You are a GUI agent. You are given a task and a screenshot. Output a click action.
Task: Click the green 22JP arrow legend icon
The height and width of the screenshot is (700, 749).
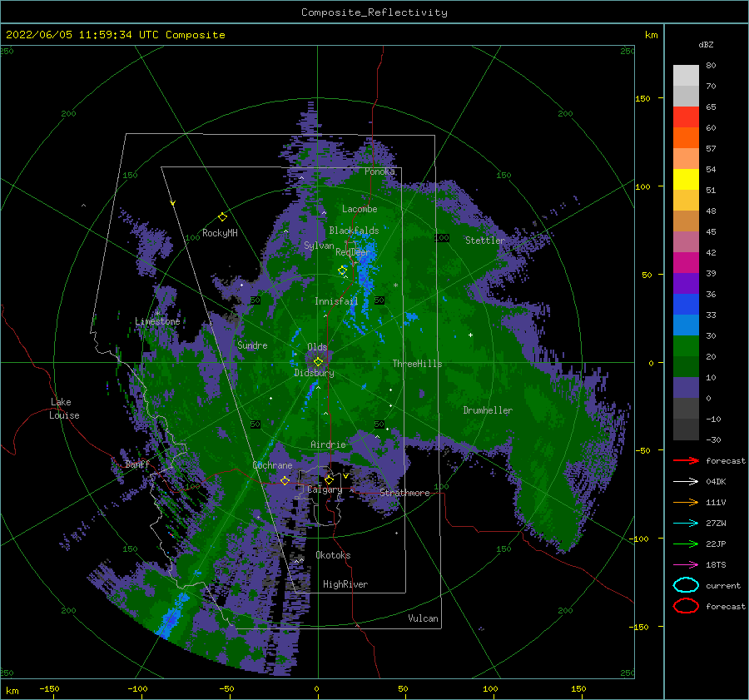[x=686, y=544]
